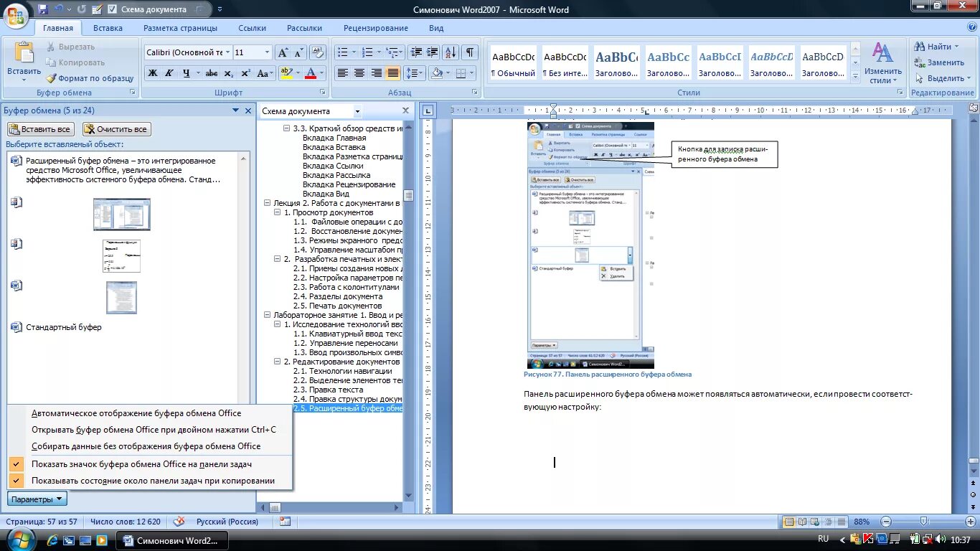
Task: Save the document from the quick access toolbar
Action: point(43,9)
